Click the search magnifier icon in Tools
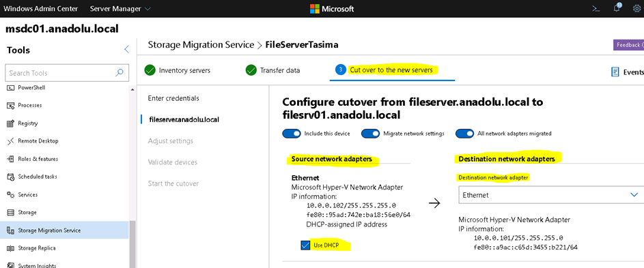644x268 pixels. tap(119, 73)
